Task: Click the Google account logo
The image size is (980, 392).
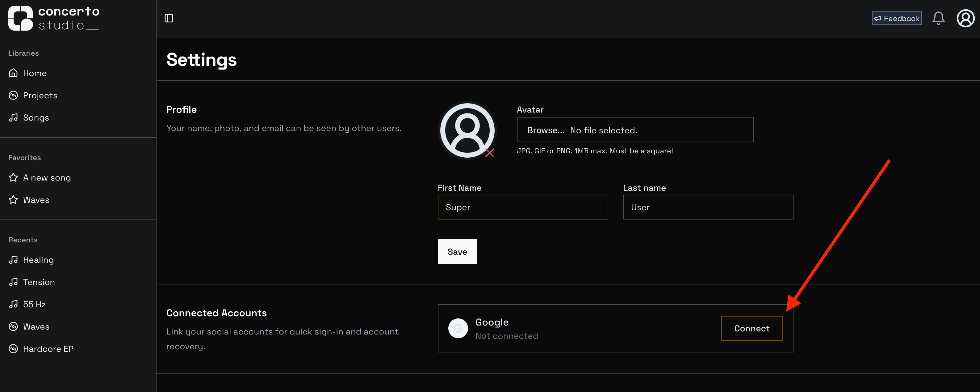Action: pos(458,328)
